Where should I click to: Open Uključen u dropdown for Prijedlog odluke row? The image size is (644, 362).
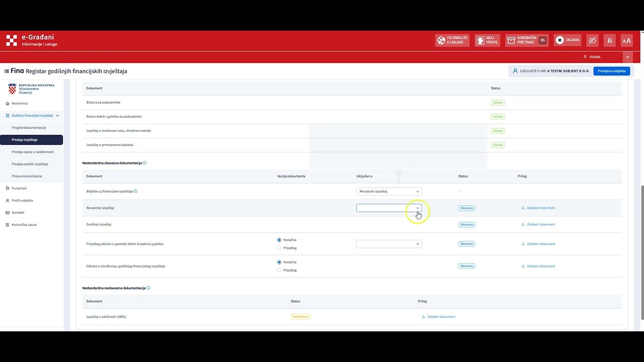coord(389,244)
